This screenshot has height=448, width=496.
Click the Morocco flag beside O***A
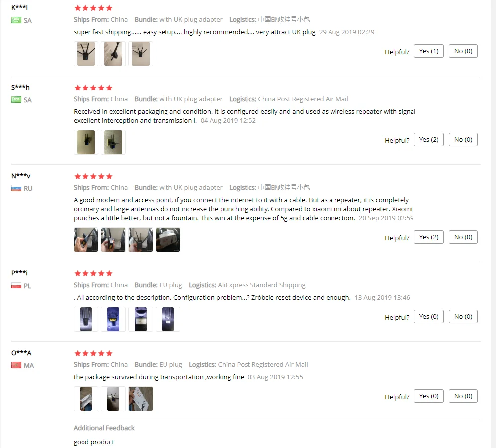(x=16, y=366)
